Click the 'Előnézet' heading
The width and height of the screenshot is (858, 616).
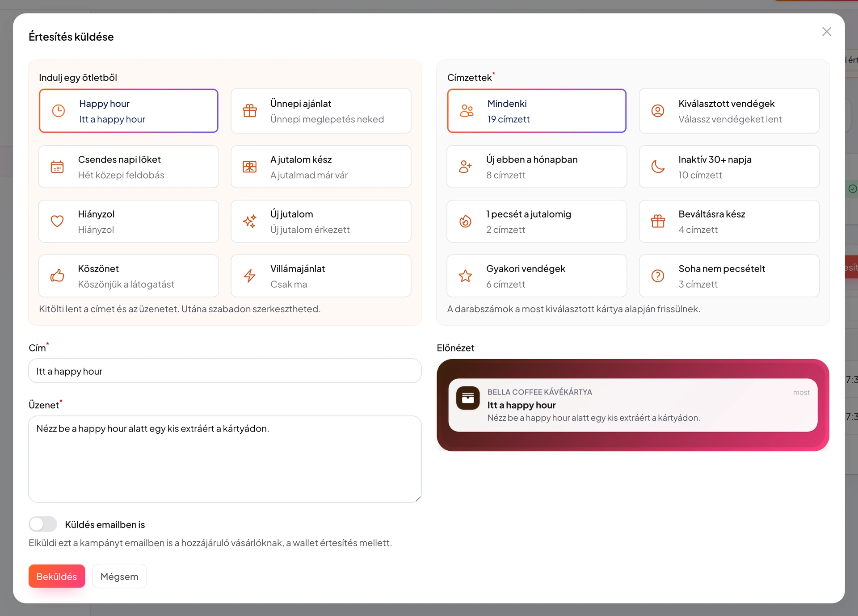pyautogui.click(x=455, y=348)
